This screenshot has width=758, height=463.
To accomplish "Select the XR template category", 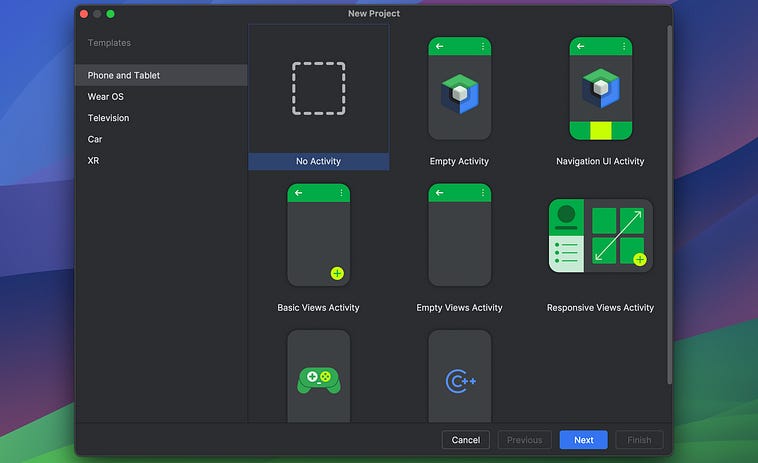I will tap(161, 160).
